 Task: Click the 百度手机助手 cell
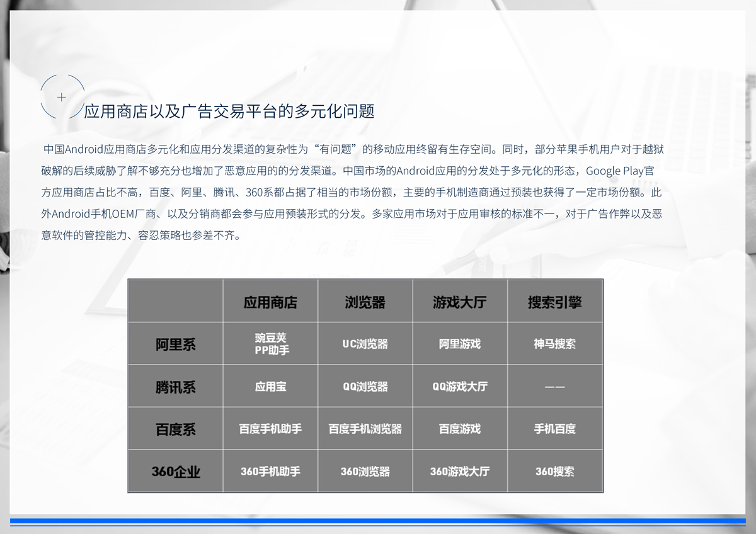[270, 429]
